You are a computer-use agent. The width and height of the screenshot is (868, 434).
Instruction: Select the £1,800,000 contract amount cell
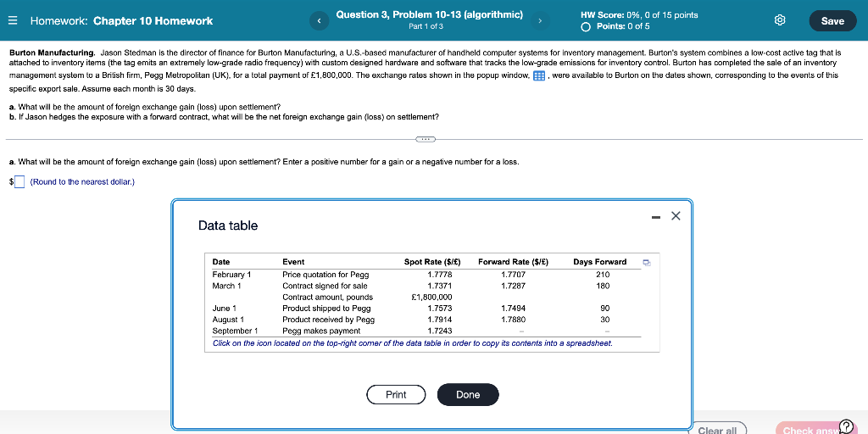(431, 298)
